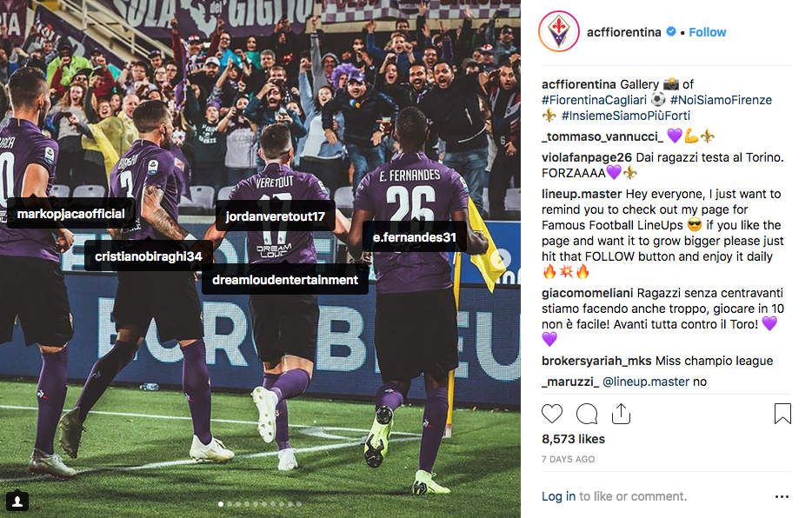
Task: Follow the acffiorentina account
Action: point(707,32)
